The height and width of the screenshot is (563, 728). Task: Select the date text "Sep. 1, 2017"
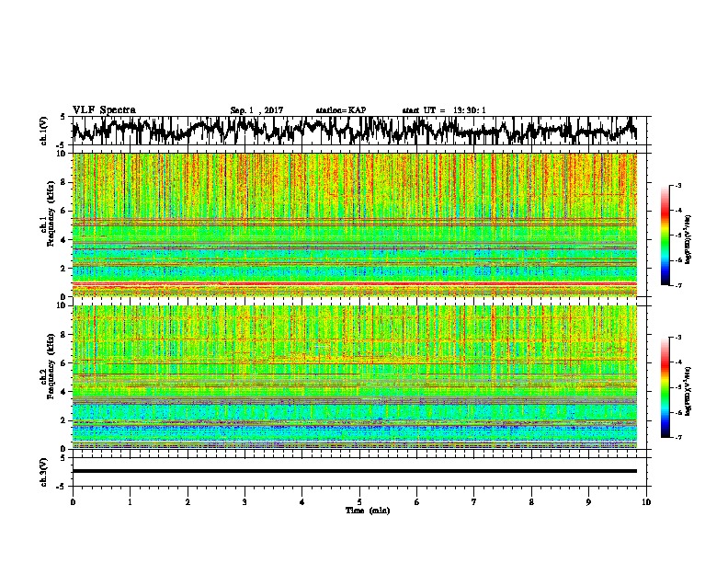tap(256, 110)
